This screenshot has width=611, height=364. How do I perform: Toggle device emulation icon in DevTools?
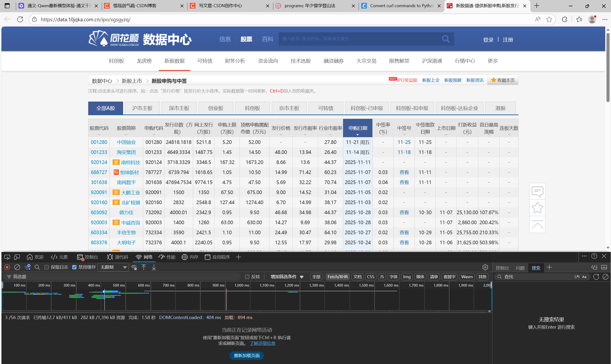[x=17, y=257]
